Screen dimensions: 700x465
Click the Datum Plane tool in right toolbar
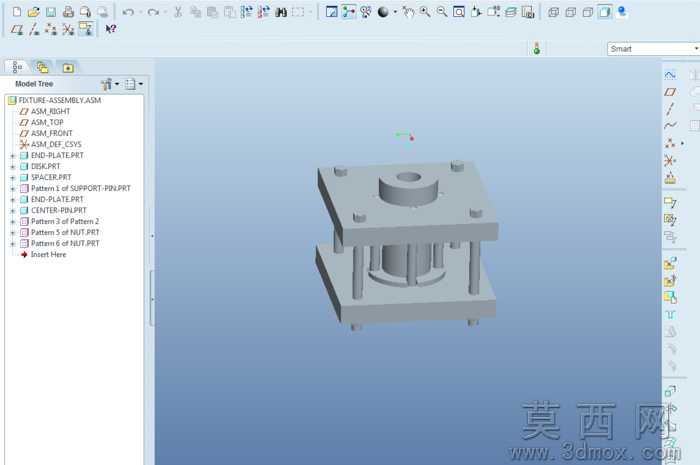coord(670,92)
